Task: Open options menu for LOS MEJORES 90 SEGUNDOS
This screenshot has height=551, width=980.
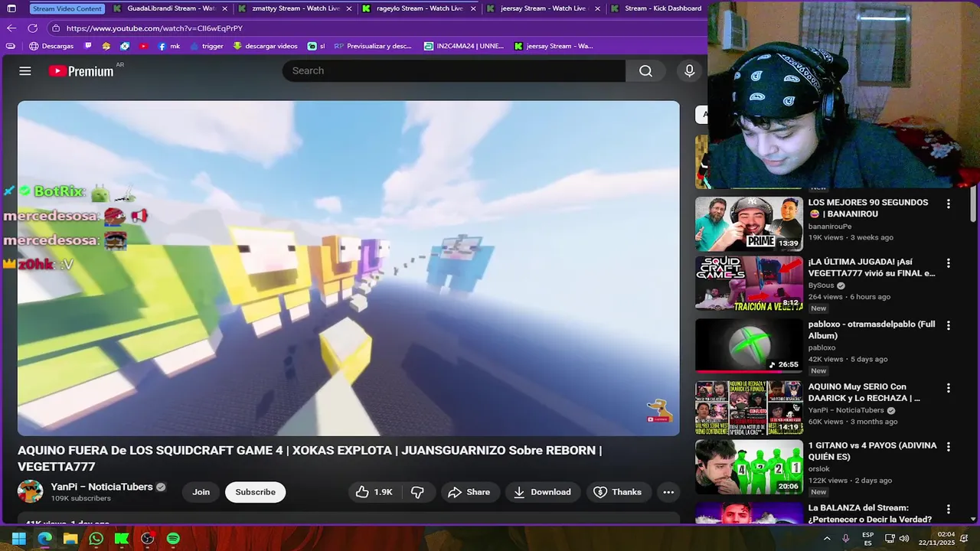Action: (x=948, y=204)
